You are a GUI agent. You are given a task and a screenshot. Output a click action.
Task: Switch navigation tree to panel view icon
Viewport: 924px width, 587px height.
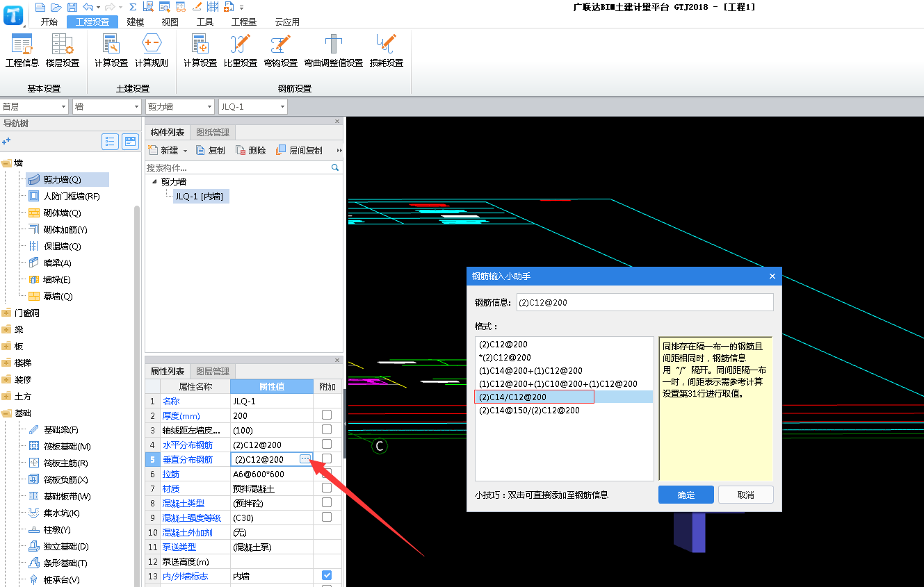tap(130, 142)
